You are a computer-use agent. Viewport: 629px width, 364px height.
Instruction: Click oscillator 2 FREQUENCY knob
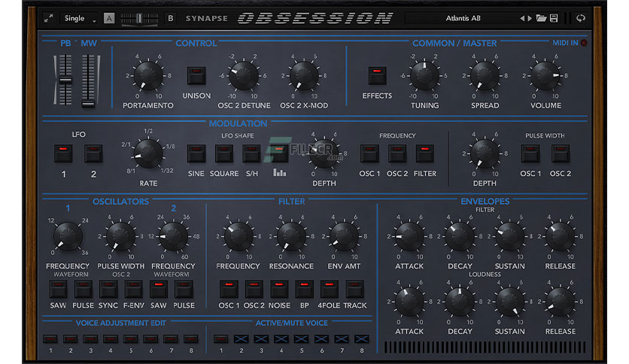click(173, 236)
